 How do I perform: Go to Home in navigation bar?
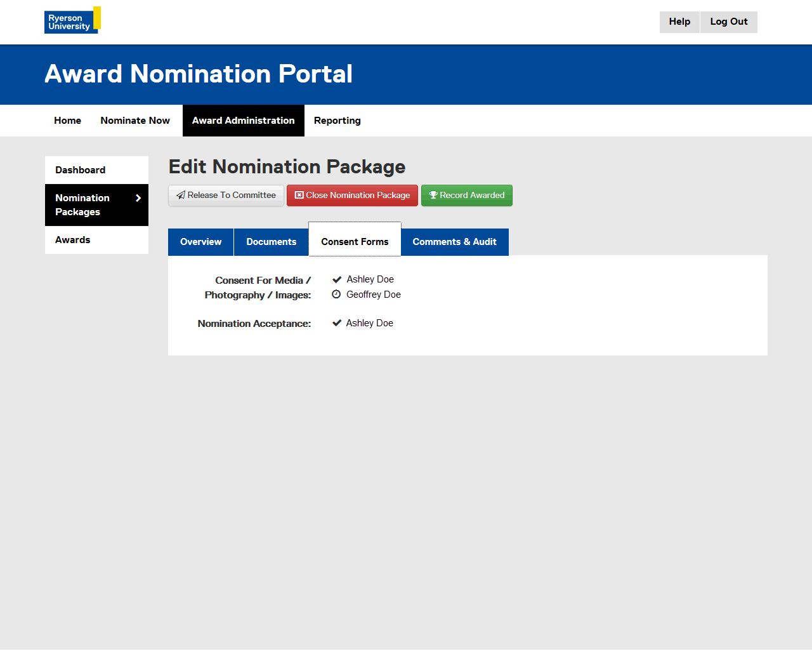(x=67, y=121)
